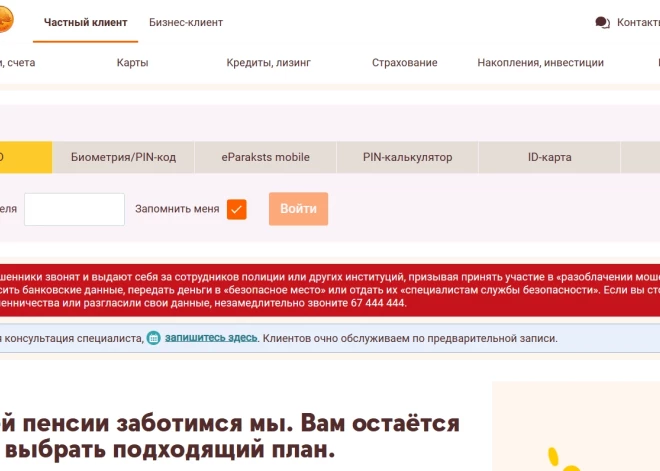The height and width of the screenshot is (471, 660).
Task: Select the 'PIN-калькулятор' login tab
Action: 407,157
